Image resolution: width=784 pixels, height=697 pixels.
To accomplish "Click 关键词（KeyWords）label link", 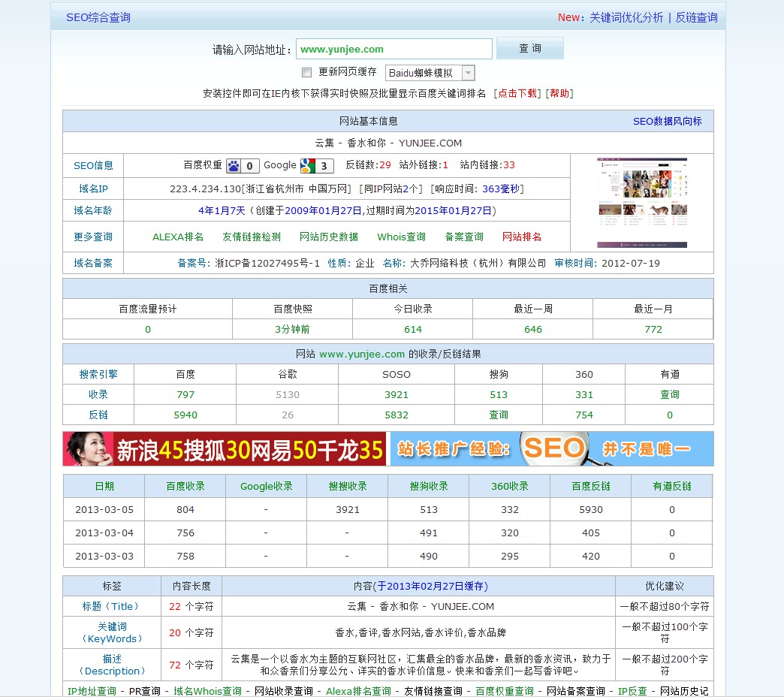I will tap(112, 632).
